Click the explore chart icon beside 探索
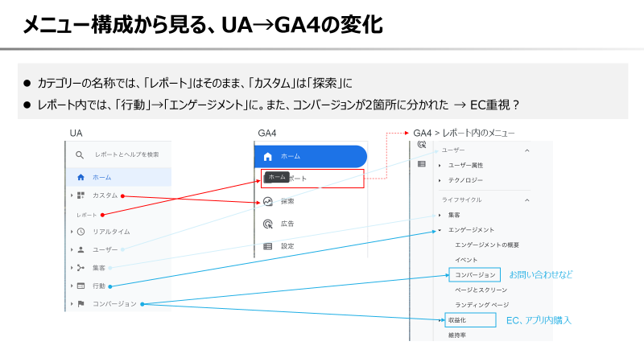This screenshot has width=644, height=362. point(268,201)
